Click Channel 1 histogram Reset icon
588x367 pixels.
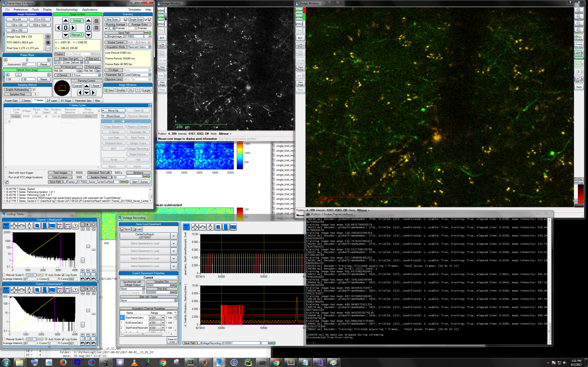coord(6,226)
